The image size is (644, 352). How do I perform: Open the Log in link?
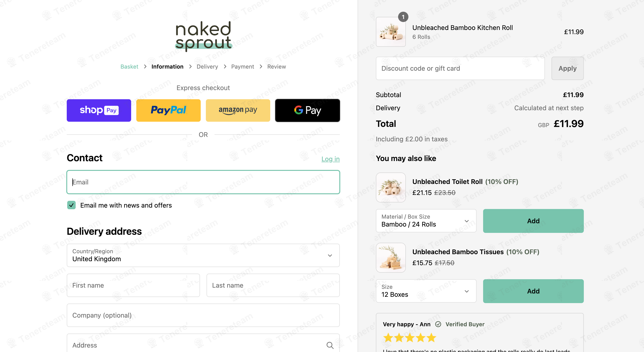pyautogui.click(x=330, y=159)
